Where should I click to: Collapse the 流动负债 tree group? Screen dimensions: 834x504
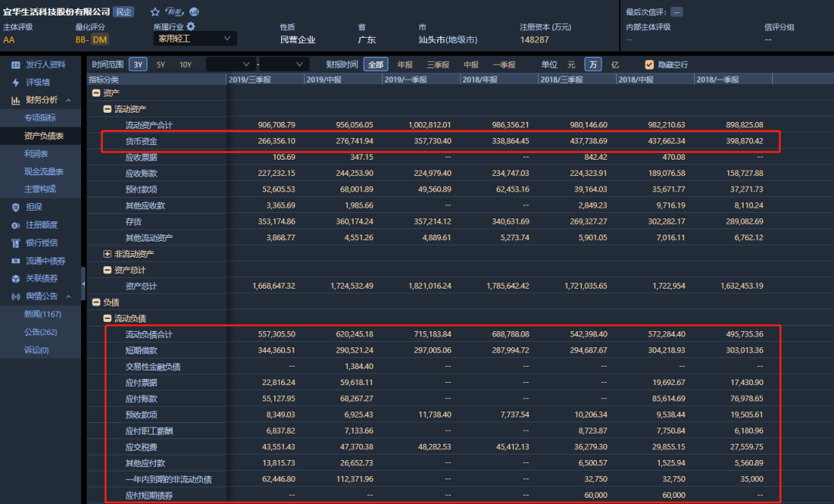[x=107, y=318]
